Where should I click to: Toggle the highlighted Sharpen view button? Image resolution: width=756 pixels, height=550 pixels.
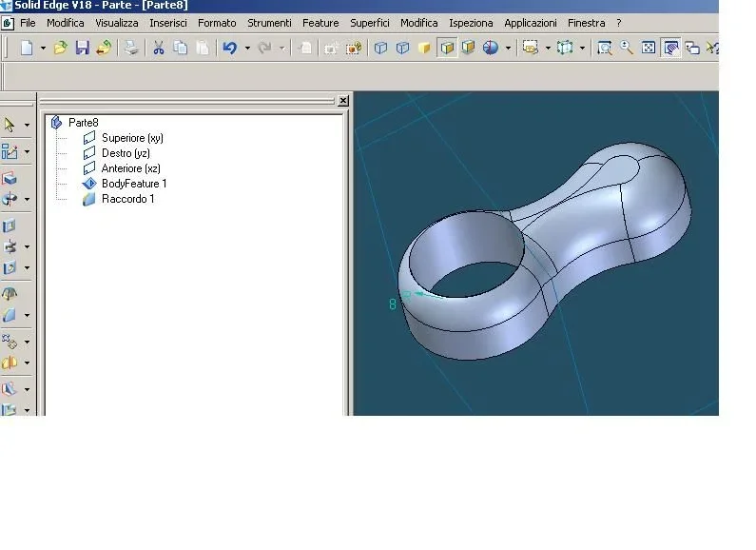tap(670, 48)
